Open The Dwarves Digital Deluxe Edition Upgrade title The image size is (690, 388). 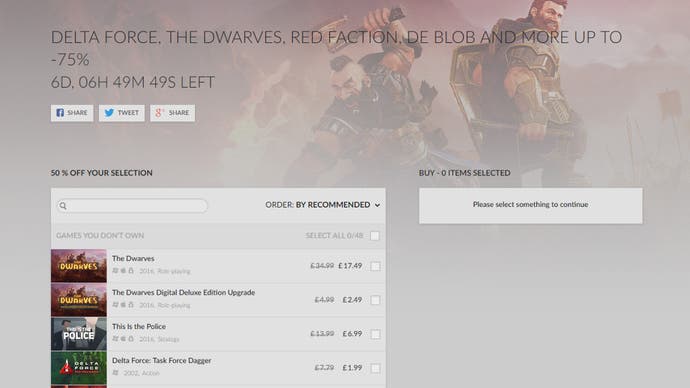(184, 293)
